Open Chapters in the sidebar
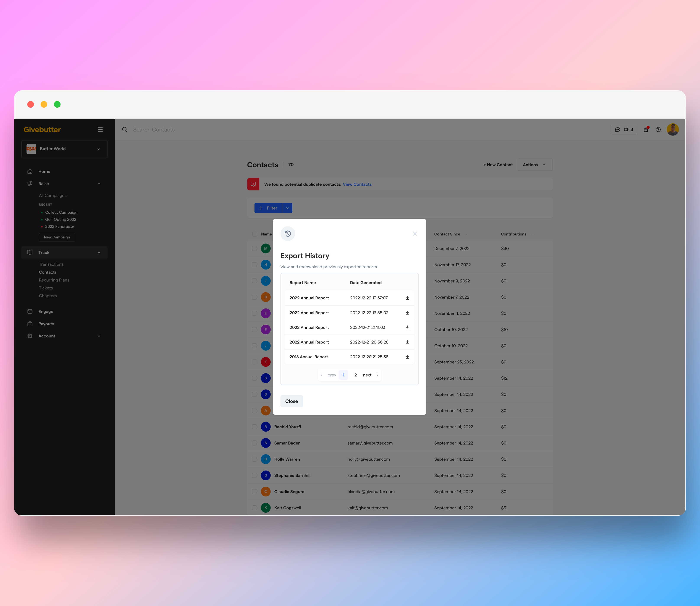Screen dimensions: 700x606 tap(48, 296)
